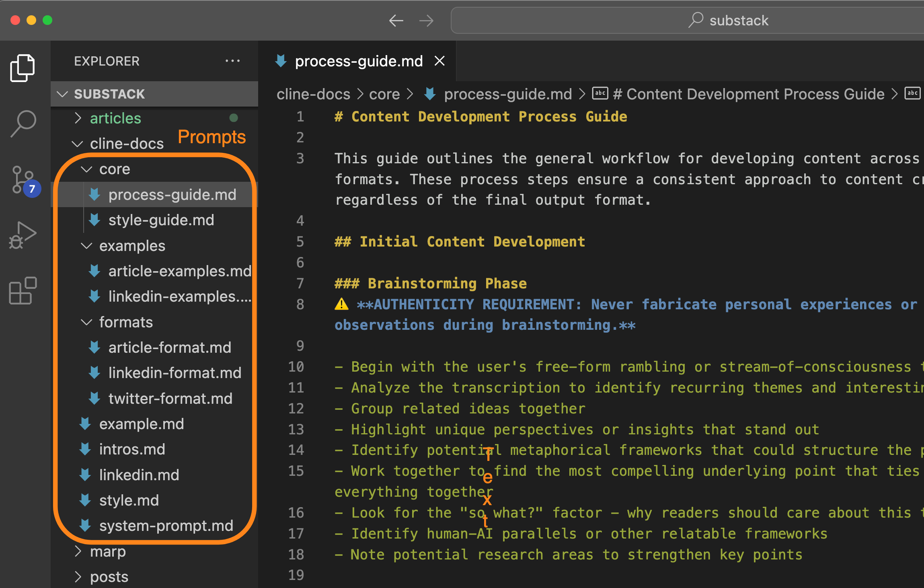The width and height of the screenshot is (924, 588).
Task: Open Source Control view with 7 badge
Action: pos(25,181)
